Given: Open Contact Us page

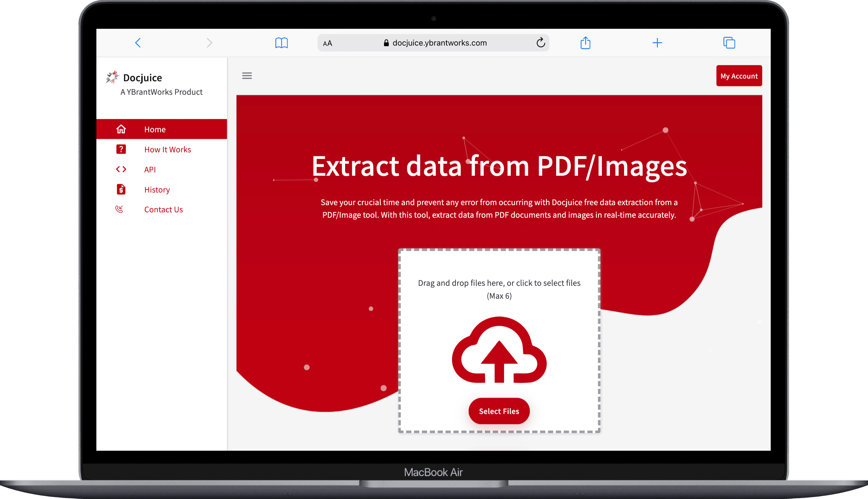Looking at the screenshot, I should (x=163, y=209).
